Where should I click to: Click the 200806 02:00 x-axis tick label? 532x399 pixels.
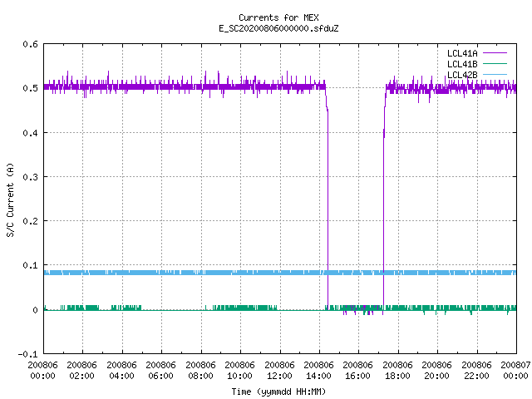81,371
